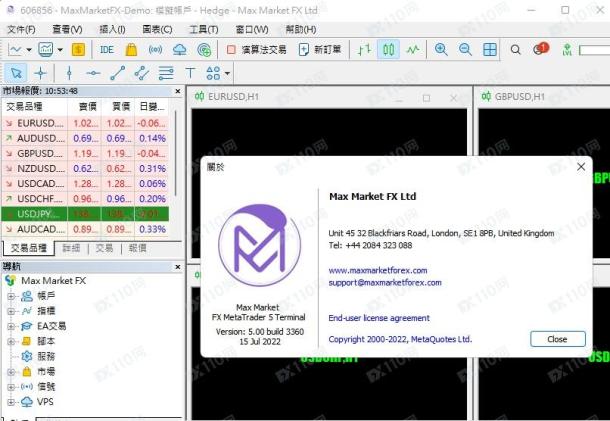
Task: Switch to the 詳細 tab
Action: coord(71,248)
